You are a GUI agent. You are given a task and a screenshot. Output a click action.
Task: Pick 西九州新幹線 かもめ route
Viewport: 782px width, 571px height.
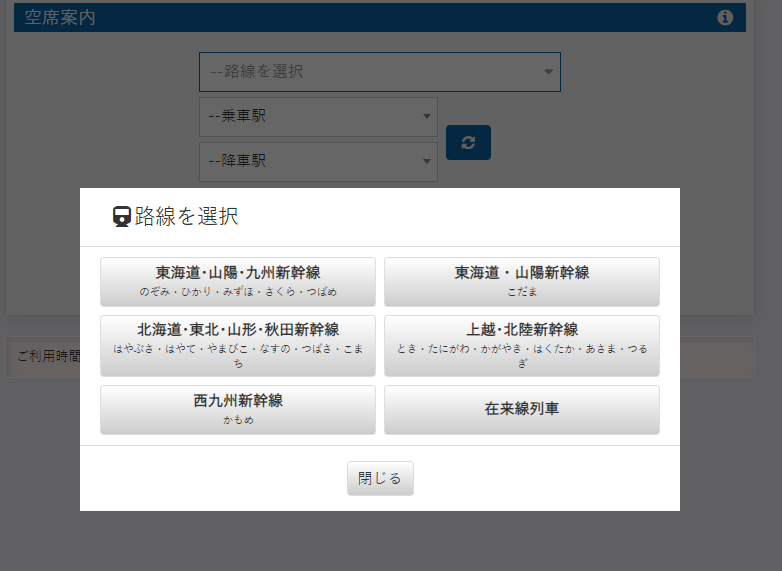click(x=238, y=410)
